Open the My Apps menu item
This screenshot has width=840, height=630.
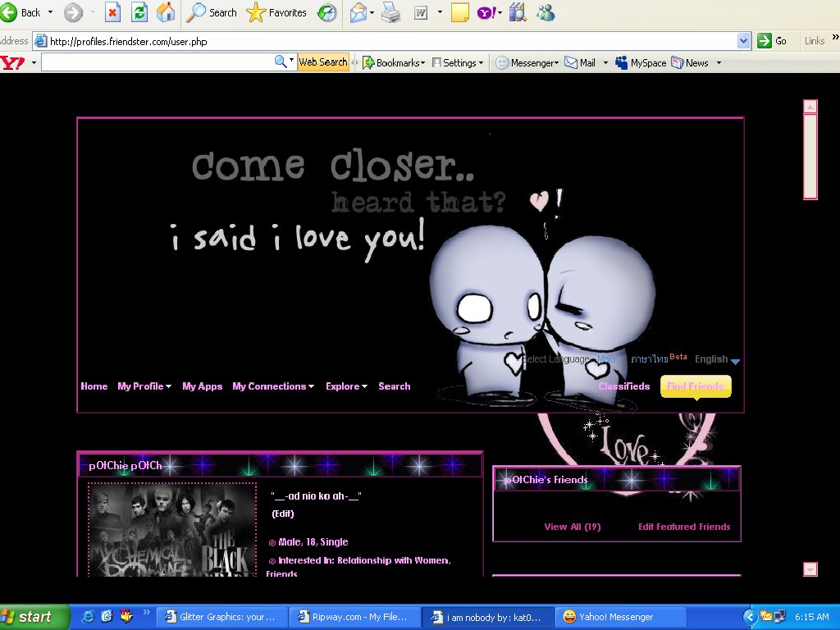pos(202,386)
